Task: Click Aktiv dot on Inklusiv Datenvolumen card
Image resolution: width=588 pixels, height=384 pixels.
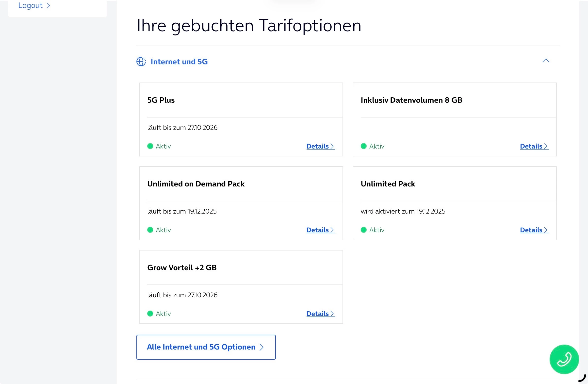Action: pyautogui.click(x=363, y=146)
